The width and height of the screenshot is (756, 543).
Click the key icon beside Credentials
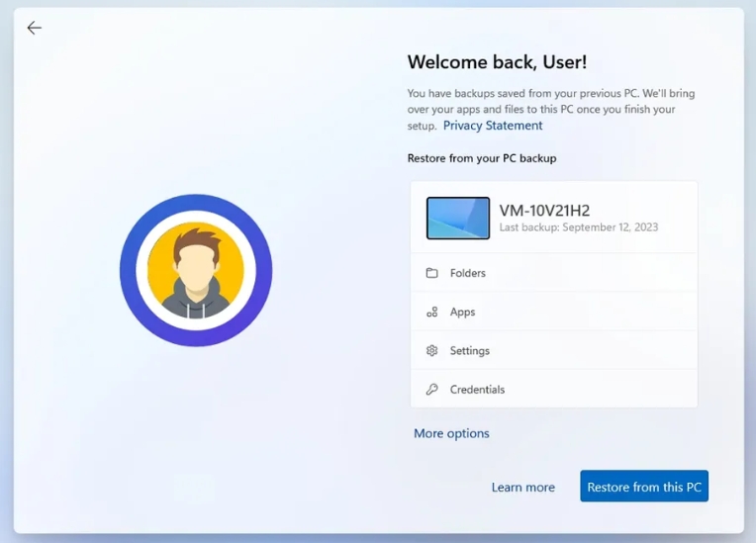coord(432,390)
